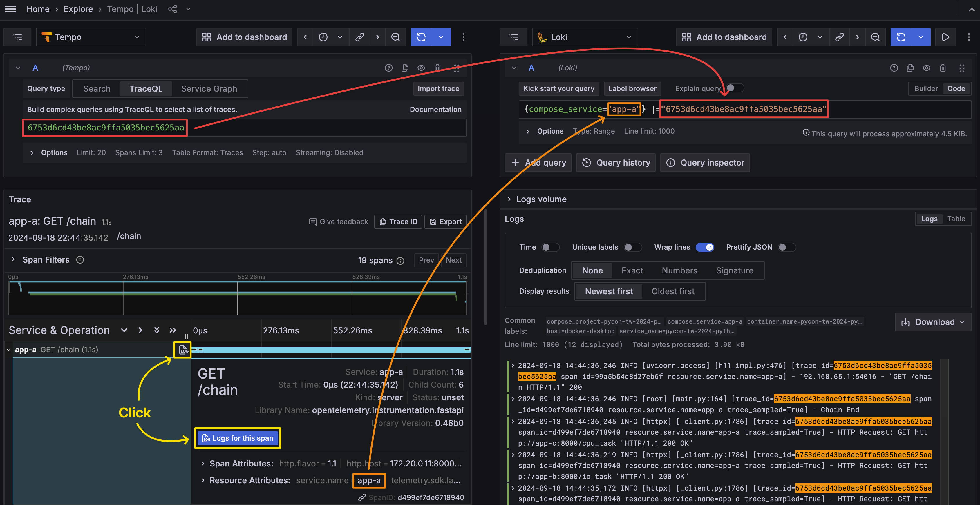Disable the Wrap lines toggle

(705, 247)
